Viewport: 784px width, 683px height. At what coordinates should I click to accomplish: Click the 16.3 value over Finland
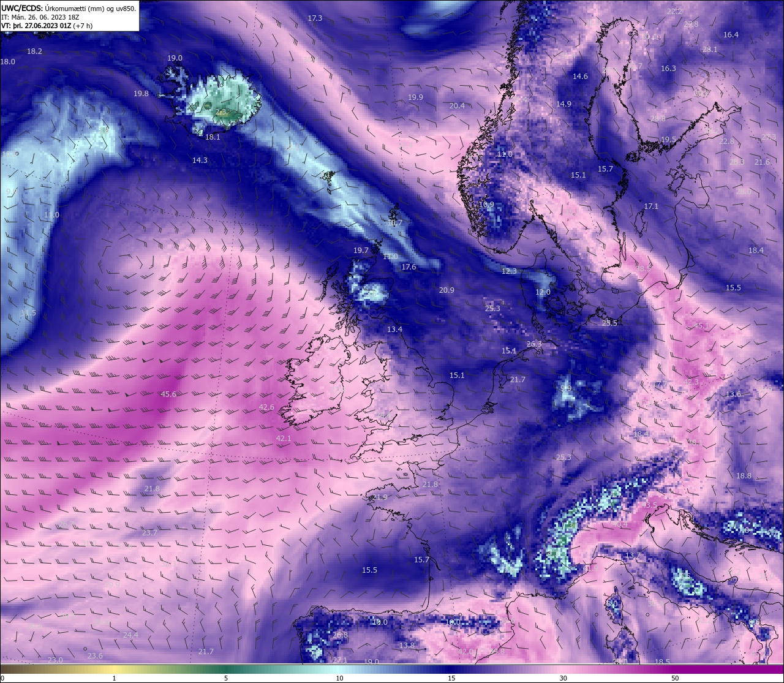click(x=668, y=69)
